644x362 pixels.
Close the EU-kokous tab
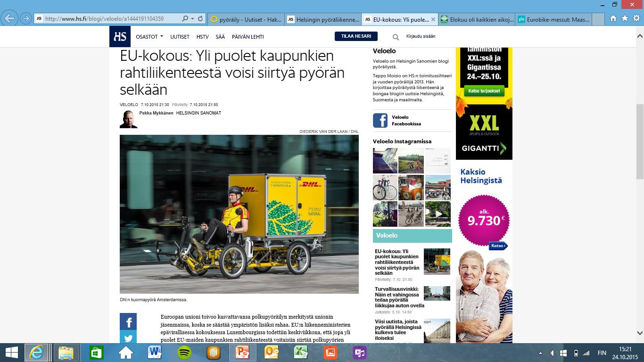[x=433, y=19]
